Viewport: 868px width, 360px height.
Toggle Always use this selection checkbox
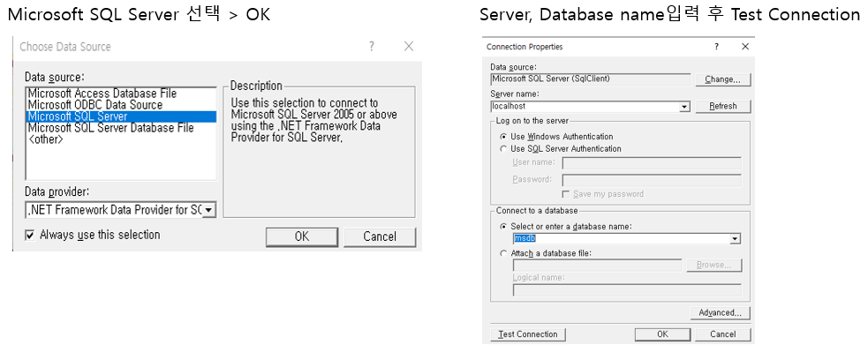click(x=30, y=236)
